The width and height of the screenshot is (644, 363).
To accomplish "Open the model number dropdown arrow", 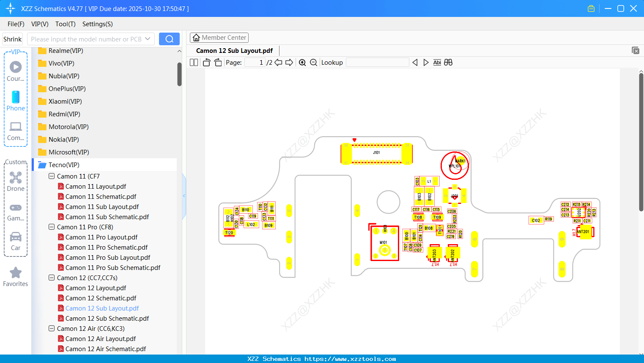I will [x=148, y=39].
